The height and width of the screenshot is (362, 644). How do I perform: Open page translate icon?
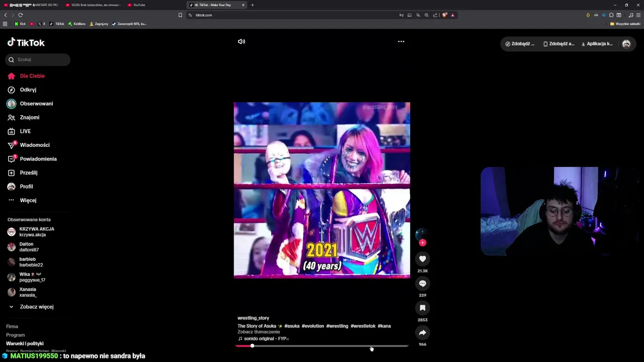[x=418, y=15]
